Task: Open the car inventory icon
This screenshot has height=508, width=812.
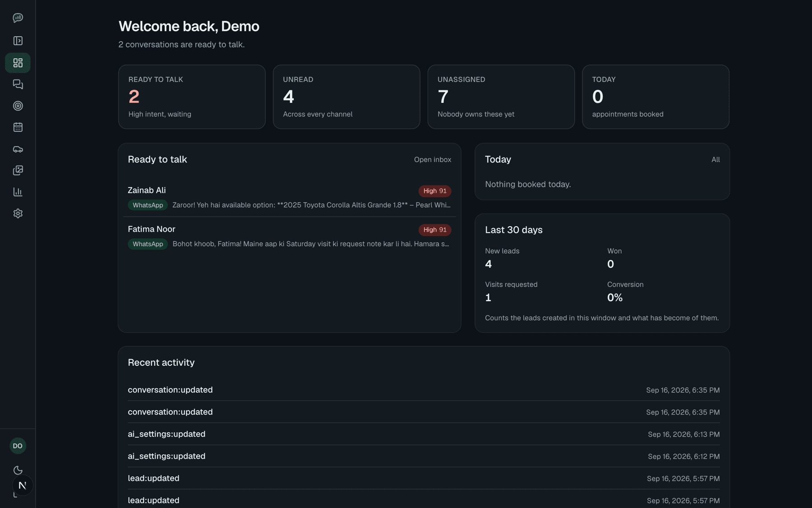Action: click(x=18, y=149)
